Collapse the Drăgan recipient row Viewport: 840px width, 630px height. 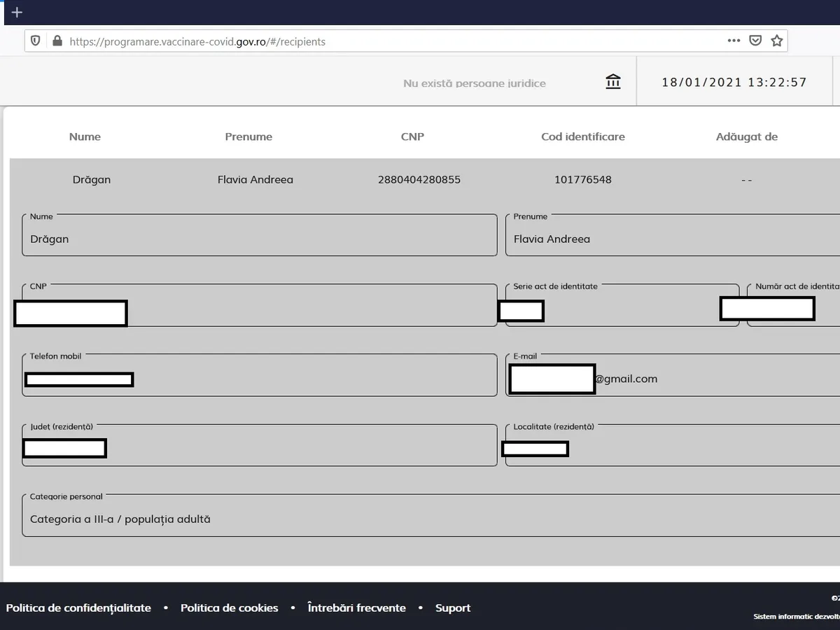pyautogui.click(x=420, y=180)
